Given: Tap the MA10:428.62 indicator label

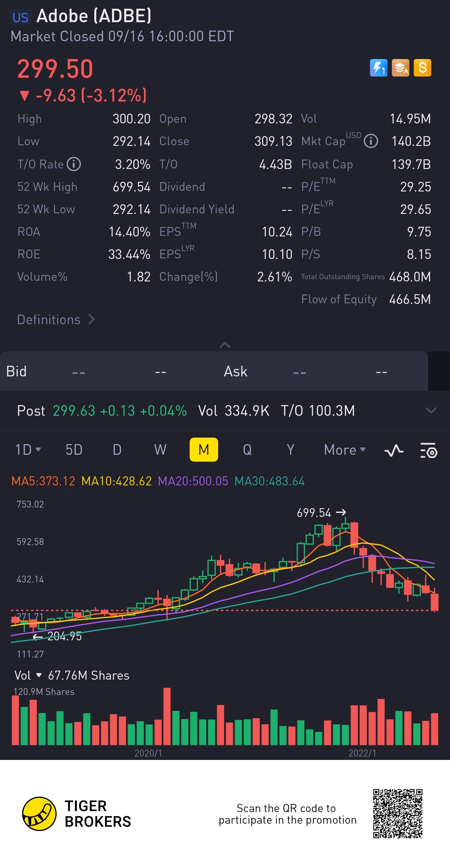Looking at the screenshot, I should click(117, 481).
